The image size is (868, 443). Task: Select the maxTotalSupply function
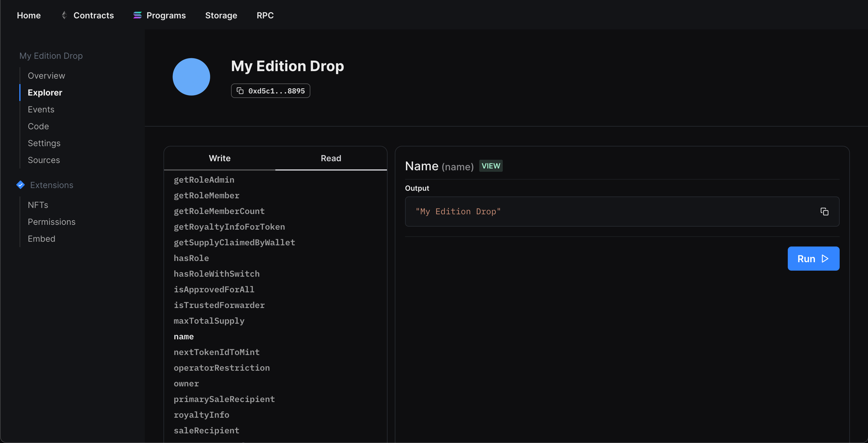coord(209,320)
